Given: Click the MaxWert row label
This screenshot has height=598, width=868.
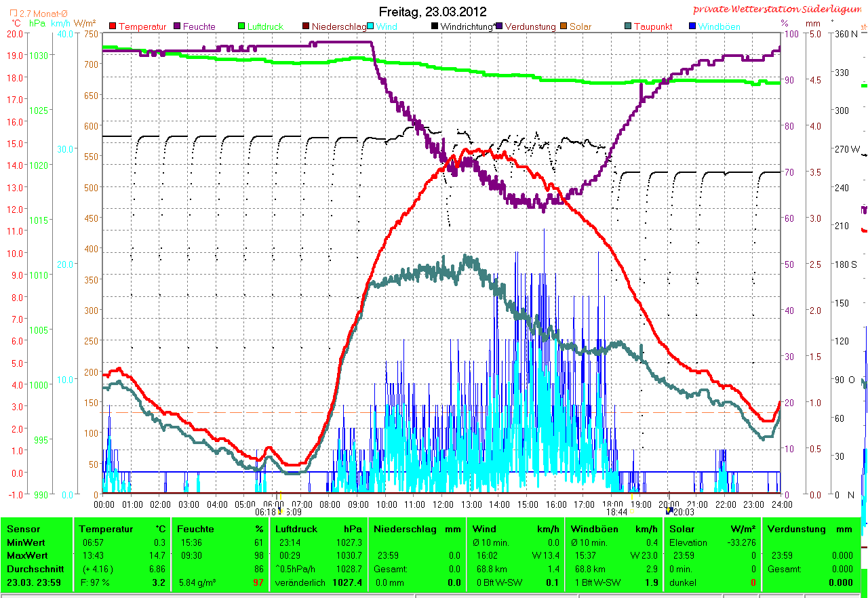Looking at the screenshot, I should (x=26, y=555).
